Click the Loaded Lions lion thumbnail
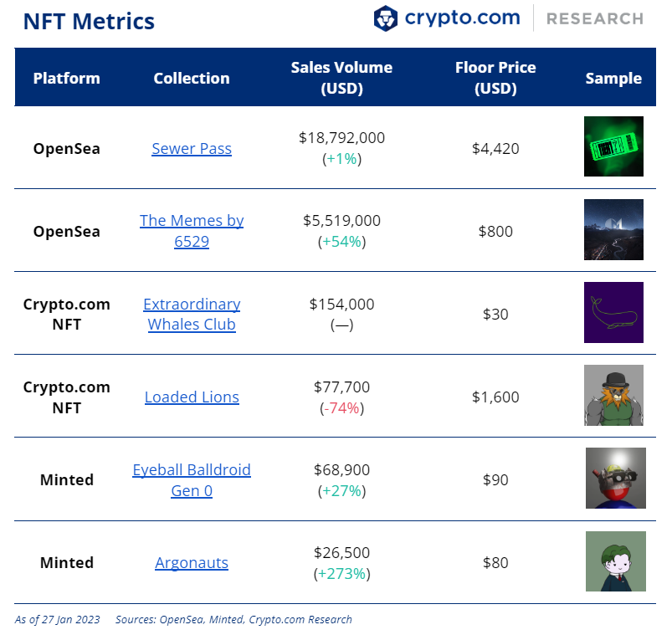Image resolution: width=672 pixels, height=635 pixels. coord(613,395)
